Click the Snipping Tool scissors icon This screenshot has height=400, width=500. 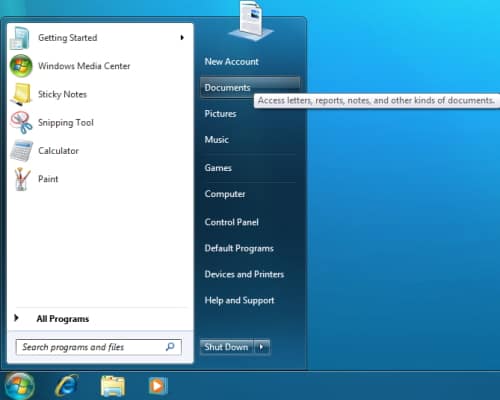point(21,122)
